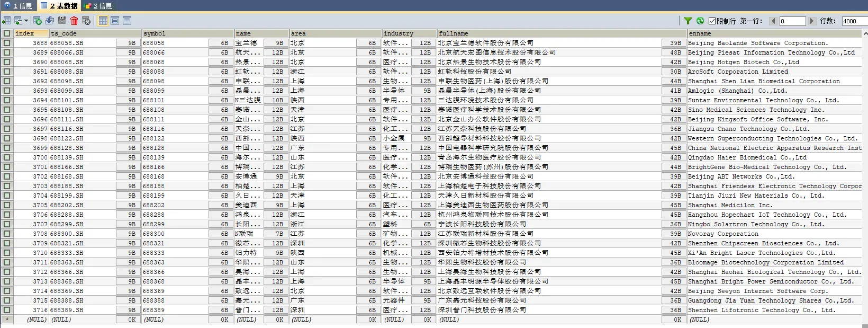
Task: Click the info icon on tab 1 信息
Action: 7,5
